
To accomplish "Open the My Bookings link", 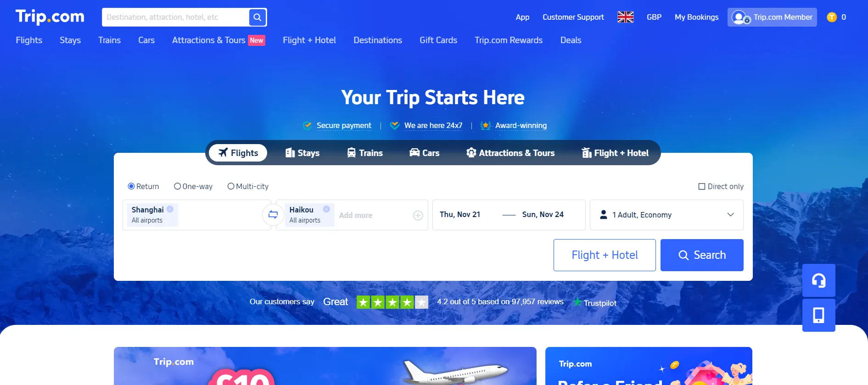I will coord(696,17).
